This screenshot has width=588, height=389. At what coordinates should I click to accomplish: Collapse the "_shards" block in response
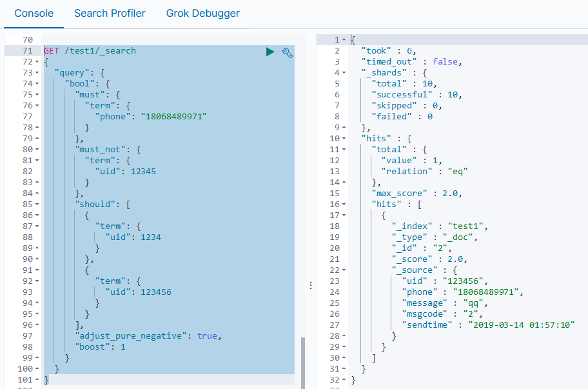(x=344, y=72)
